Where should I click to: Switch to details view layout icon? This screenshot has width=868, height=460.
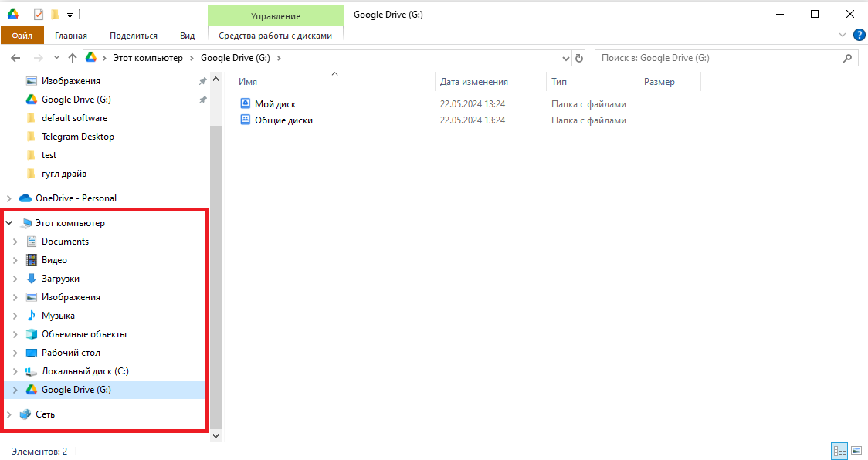[x=839, y=451]
